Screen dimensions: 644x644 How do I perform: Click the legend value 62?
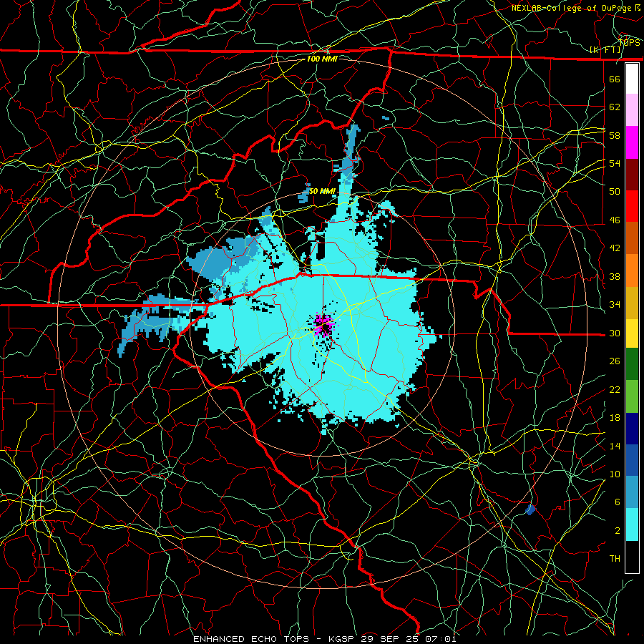pos(615,107)
